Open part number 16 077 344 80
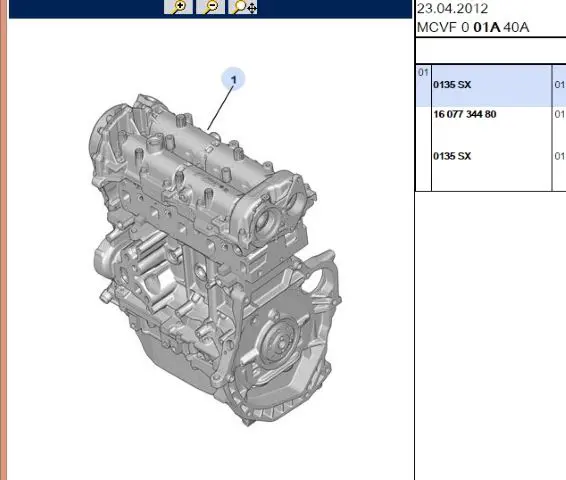Viewport: 566px width, 480px height. 465,114
